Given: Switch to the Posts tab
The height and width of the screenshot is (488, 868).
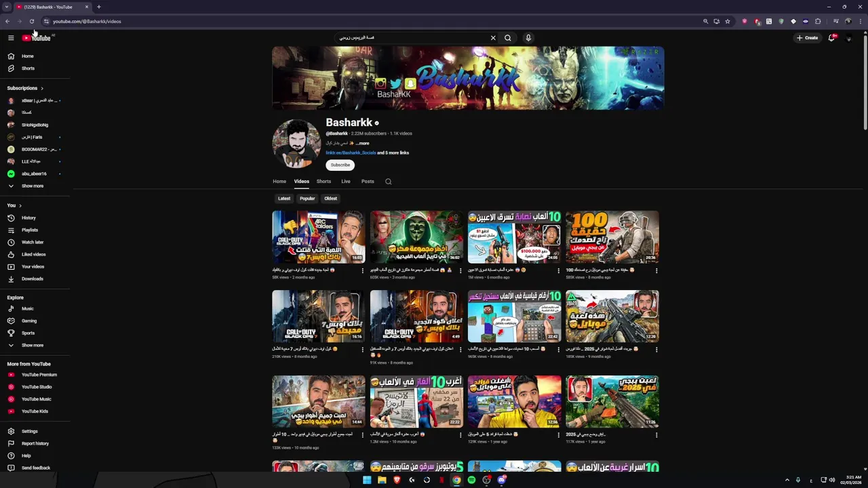Looking at the screenshot, I should point(368,181).
